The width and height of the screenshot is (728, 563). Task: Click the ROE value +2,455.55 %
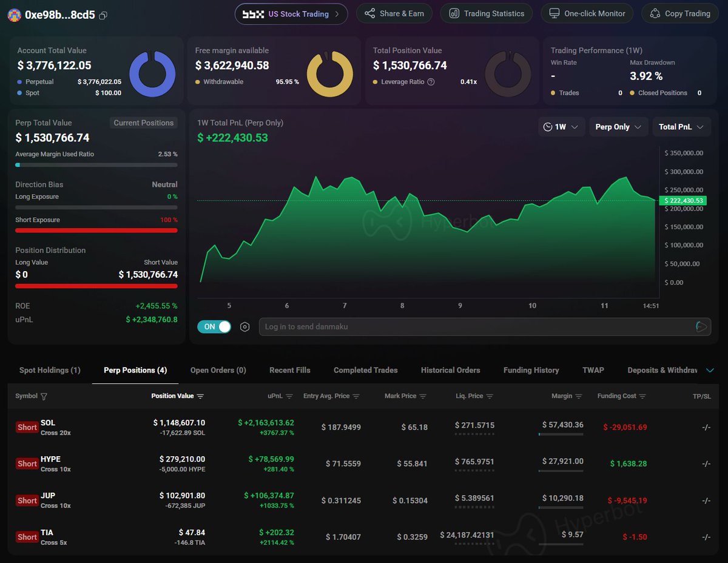tap(157, 306)
